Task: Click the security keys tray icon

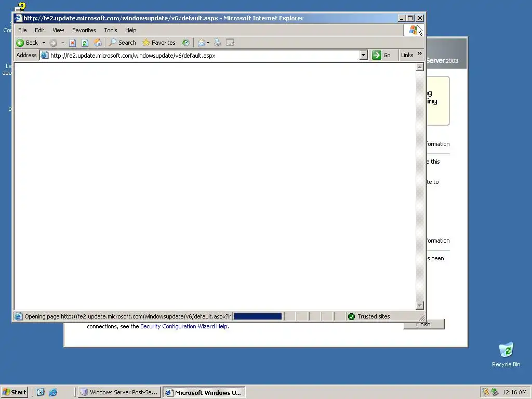Action: tap(486, 392)
